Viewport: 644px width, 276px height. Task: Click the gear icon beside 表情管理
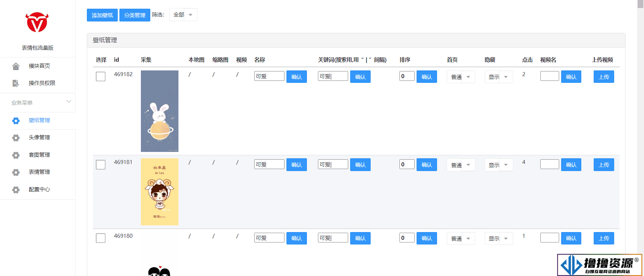[x=16, y=172]
